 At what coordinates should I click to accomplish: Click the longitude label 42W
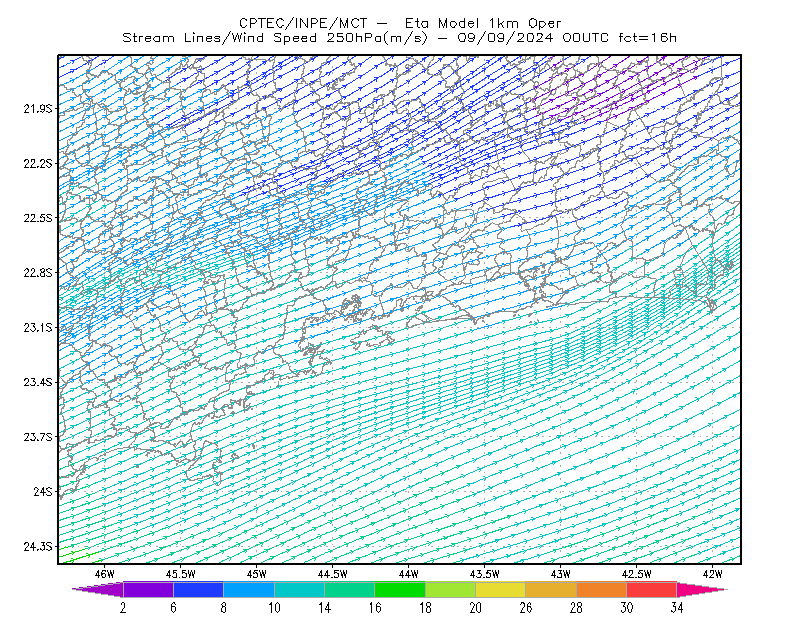(x=713, y=574)
